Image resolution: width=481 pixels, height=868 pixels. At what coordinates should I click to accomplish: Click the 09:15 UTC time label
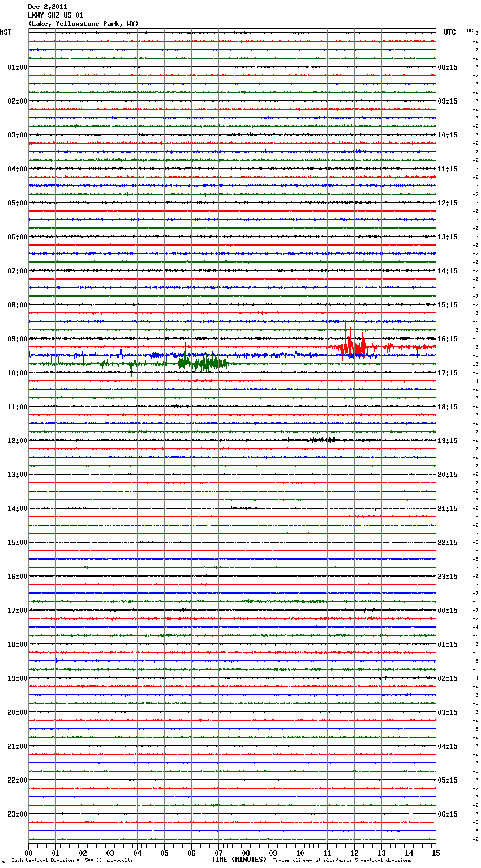(448, 101)
